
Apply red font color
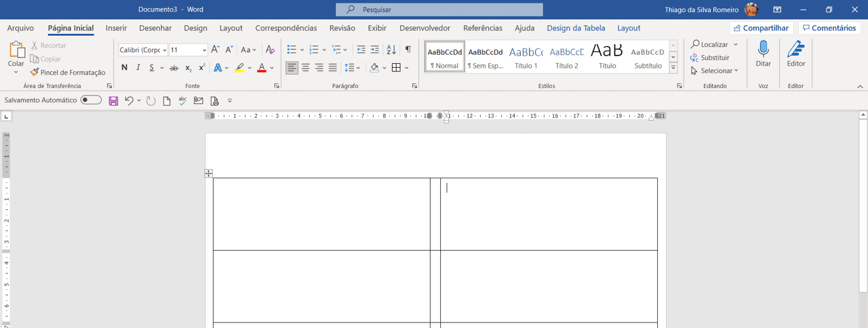262,68
